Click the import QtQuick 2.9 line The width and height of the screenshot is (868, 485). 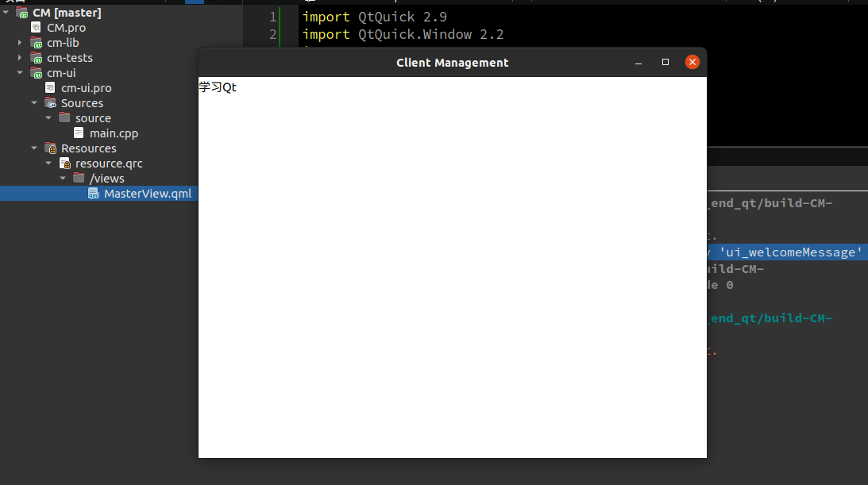click(375, 17)
